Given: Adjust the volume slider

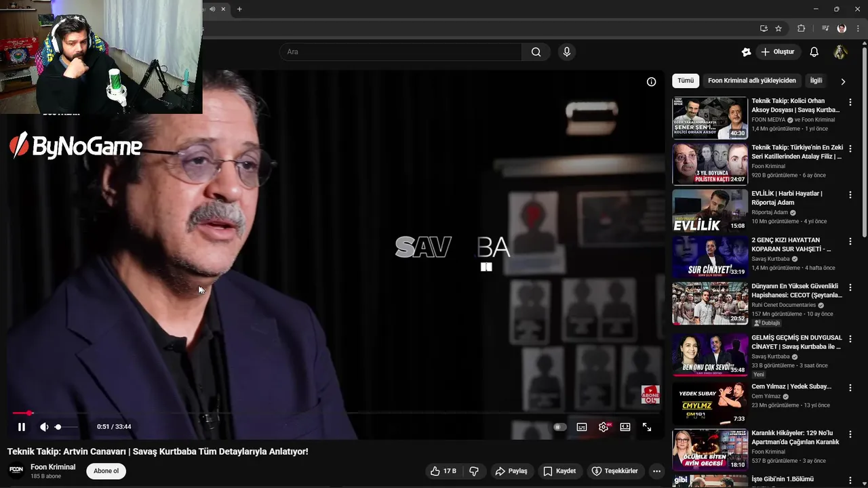Looking at the screenshot, I should pos(66,427).
